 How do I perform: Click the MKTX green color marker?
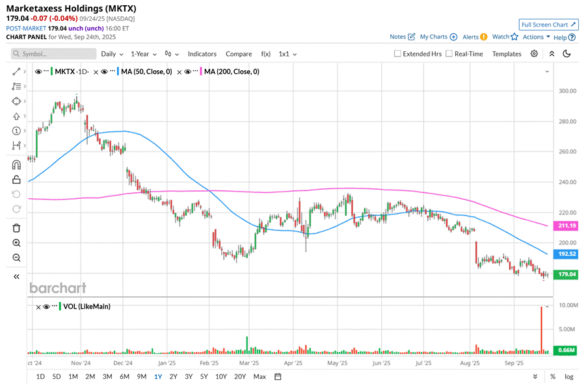pos(51,71)
